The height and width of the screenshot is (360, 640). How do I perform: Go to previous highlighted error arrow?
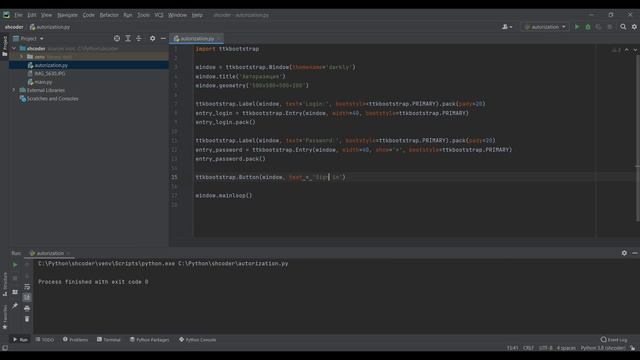(x=627, y=50)
